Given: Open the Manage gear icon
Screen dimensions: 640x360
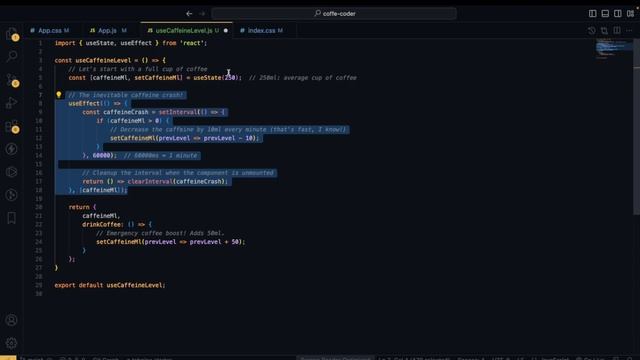Looking at the screenshot, I should tap(11, 343).
